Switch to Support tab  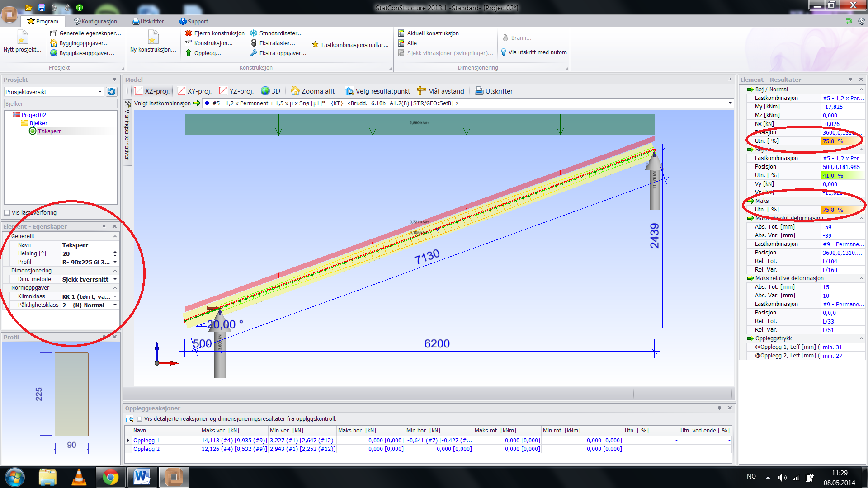[x=193, y=21]
